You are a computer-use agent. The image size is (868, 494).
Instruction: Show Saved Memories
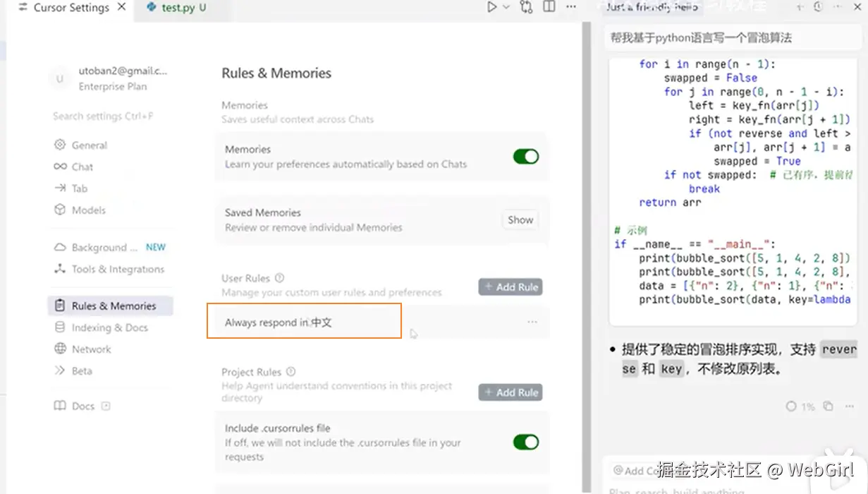coord(520,220)
